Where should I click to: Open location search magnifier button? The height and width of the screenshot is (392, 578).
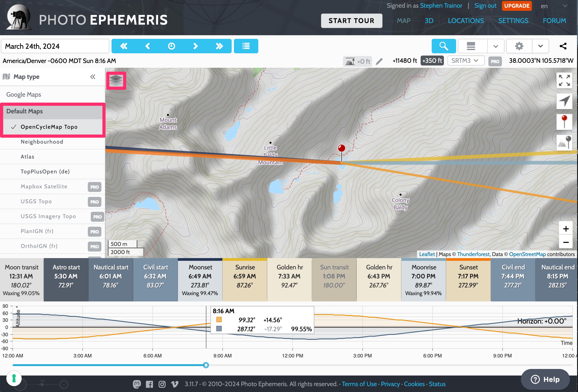pyautogui.click(x=444, y=46)
